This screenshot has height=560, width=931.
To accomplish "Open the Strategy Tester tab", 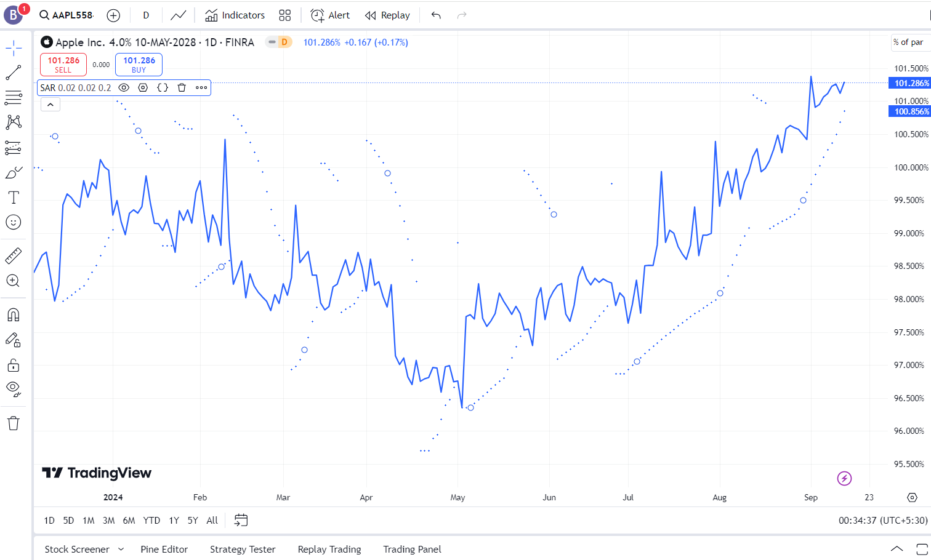I will [x=243, y=550].
